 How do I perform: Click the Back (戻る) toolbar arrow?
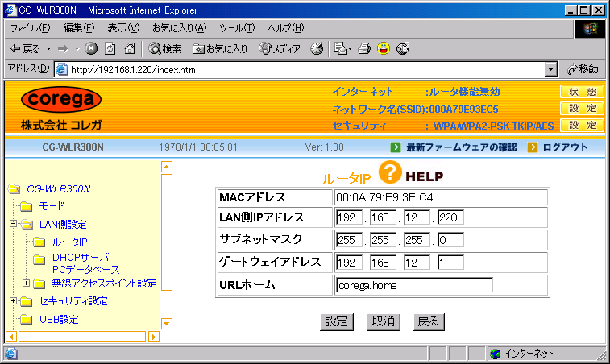[24, 49]
